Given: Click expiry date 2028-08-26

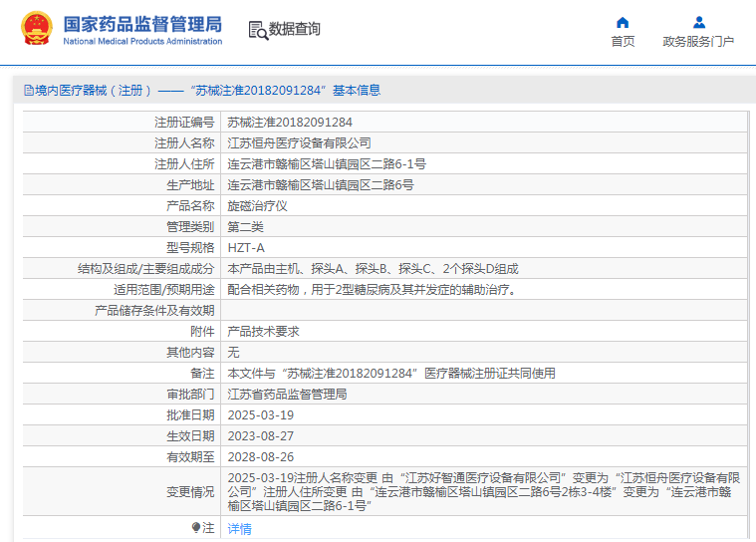Looking at the screenshot, I should (x=260, y=457).
